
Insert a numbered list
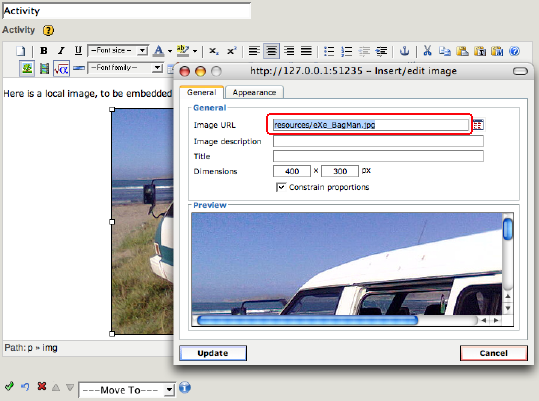[346, 51]
